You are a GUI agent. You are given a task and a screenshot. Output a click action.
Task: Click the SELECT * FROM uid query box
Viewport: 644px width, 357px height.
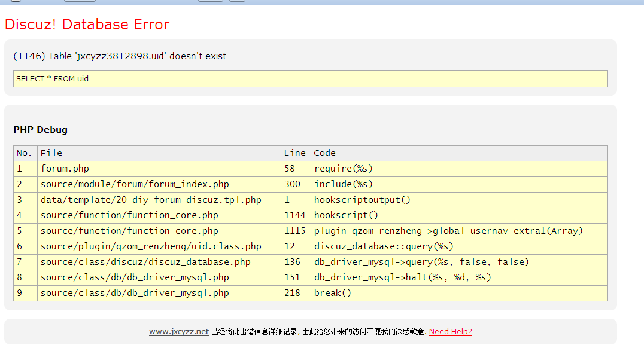point(311,79)
